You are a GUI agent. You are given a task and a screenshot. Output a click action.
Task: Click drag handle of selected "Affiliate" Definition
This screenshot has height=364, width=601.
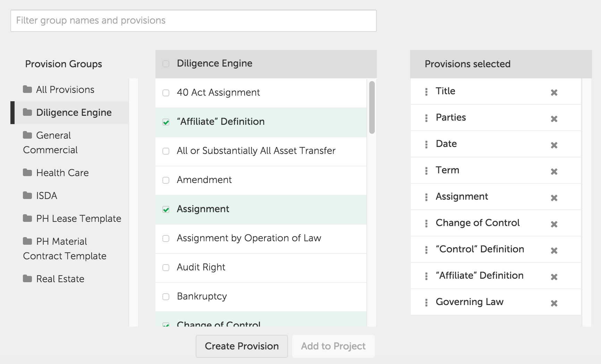click(426, 276)
